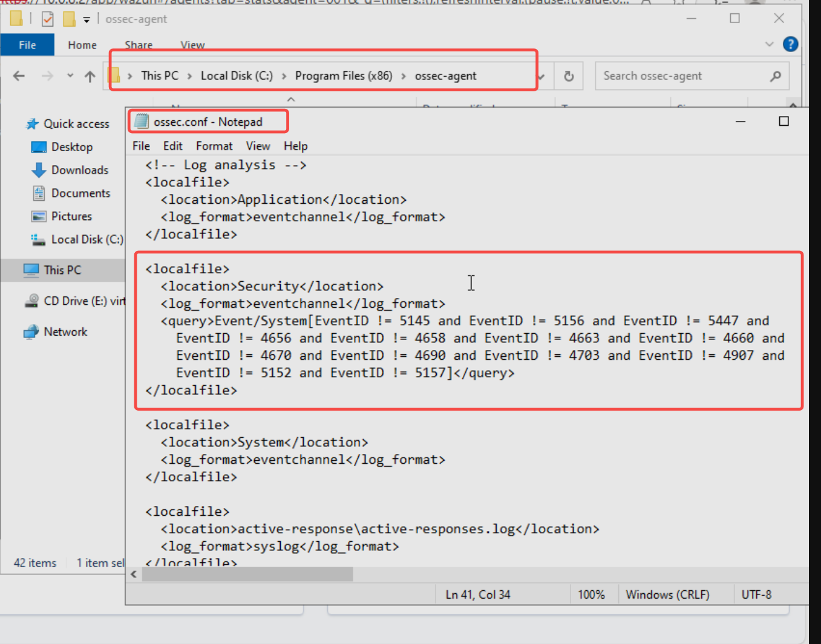Select CD Drive (E:) in navigation pane
Screen dimensions: 821x644
point(85,301)
